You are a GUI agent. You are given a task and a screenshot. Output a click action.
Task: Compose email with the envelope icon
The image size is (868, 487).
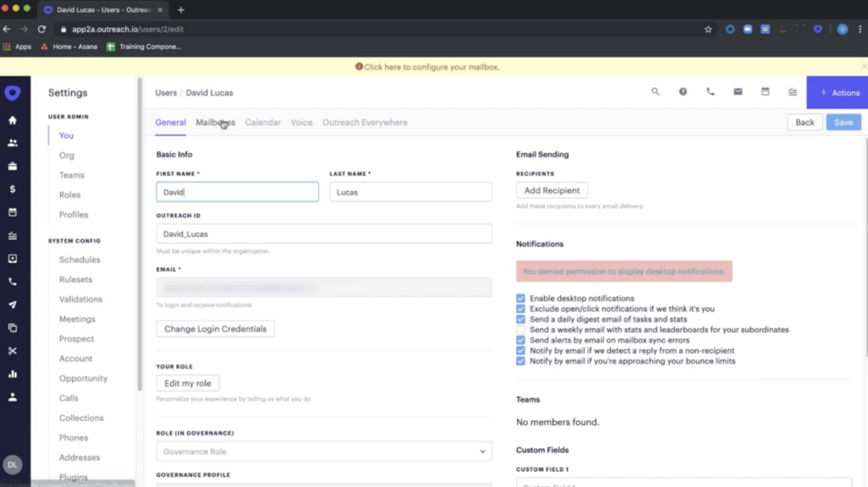738,91
